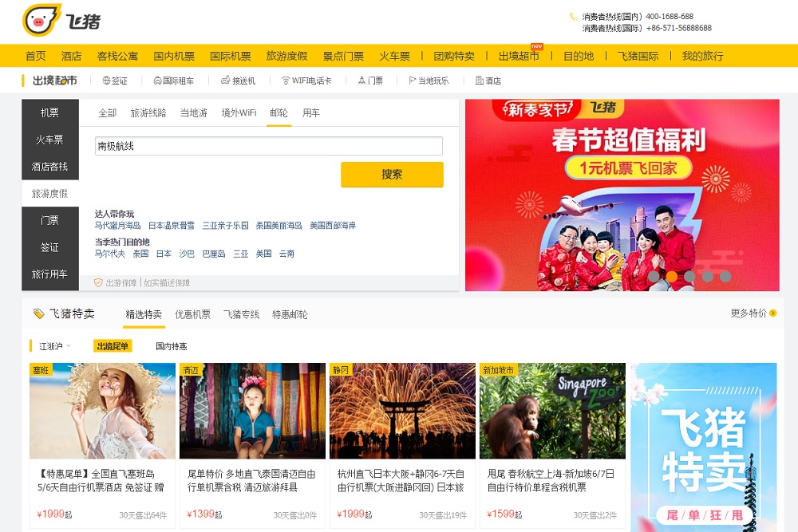The width and height of the screenshot is (798, 532).
Task: Click the 杭州直飞日本大阪+静冈 deal title
Action: [401, 481]
